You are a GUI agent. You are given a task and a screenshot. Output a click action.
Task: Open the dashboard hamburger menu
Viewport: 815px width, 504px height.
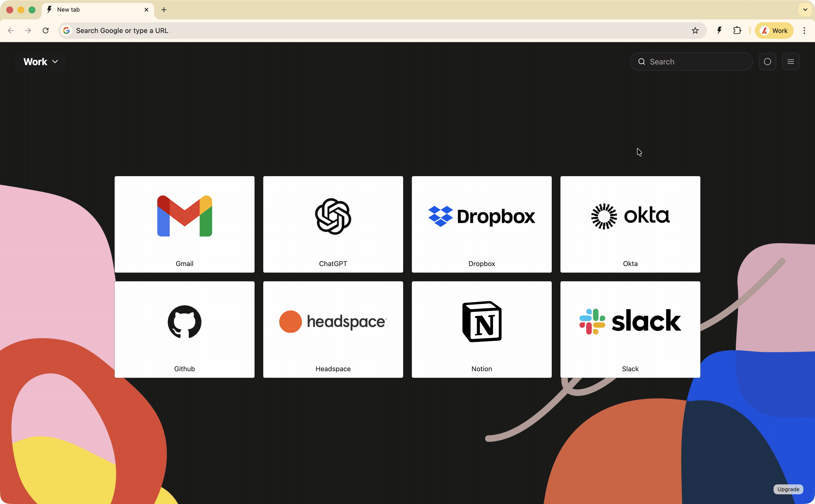(791, 61)
